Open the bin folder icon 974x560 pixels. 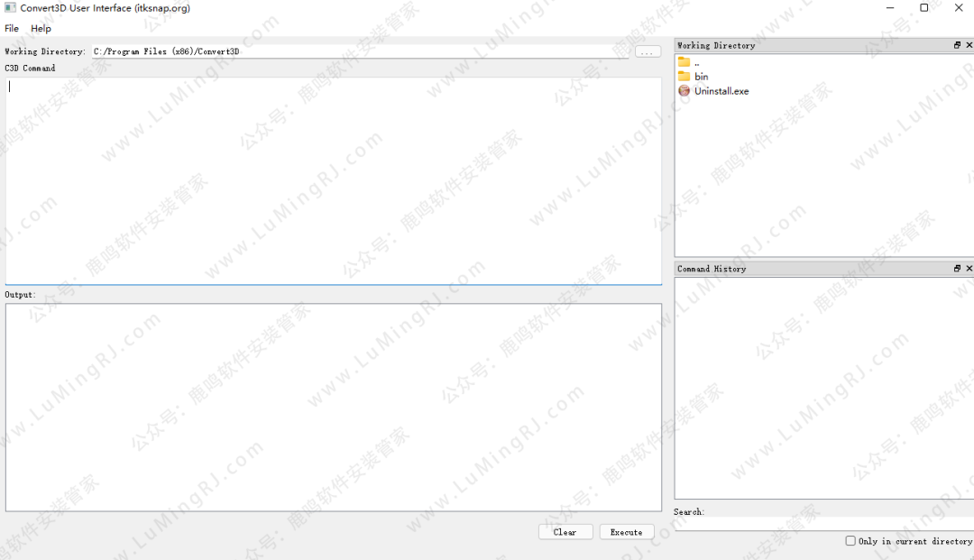[684, 77]
